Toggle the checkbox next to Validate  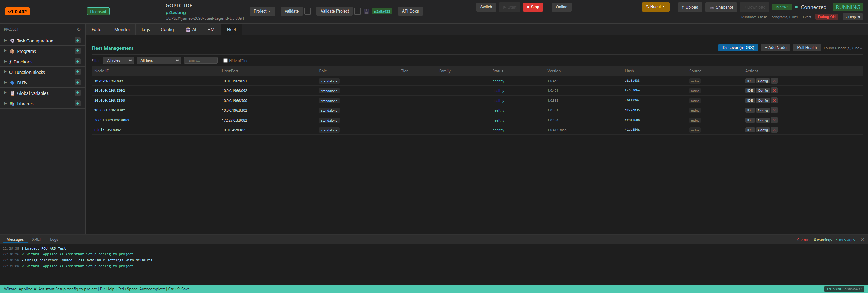pyautogui.click(x=308, y=11)
